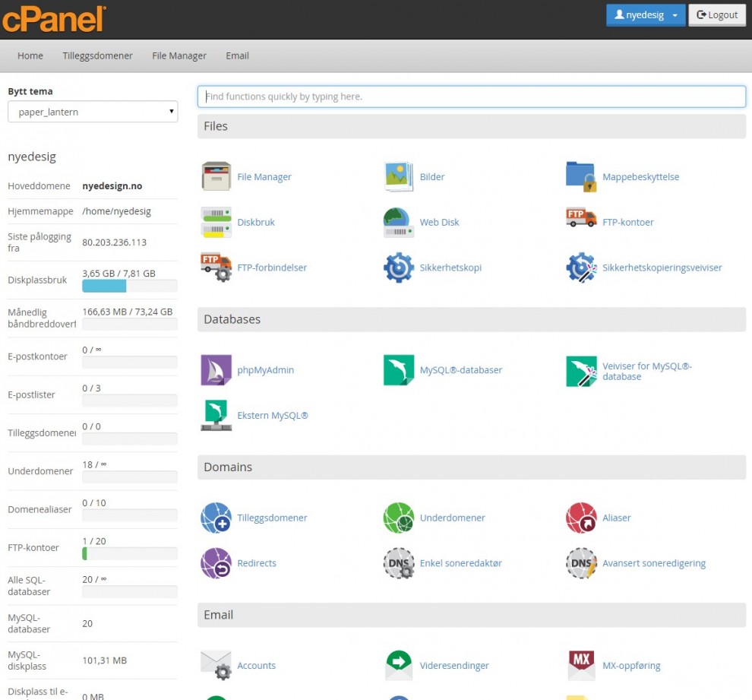Click the Aliaser text link
This screenshot has width=752, height=700.
pyautogui.click(x=616, y=518)
